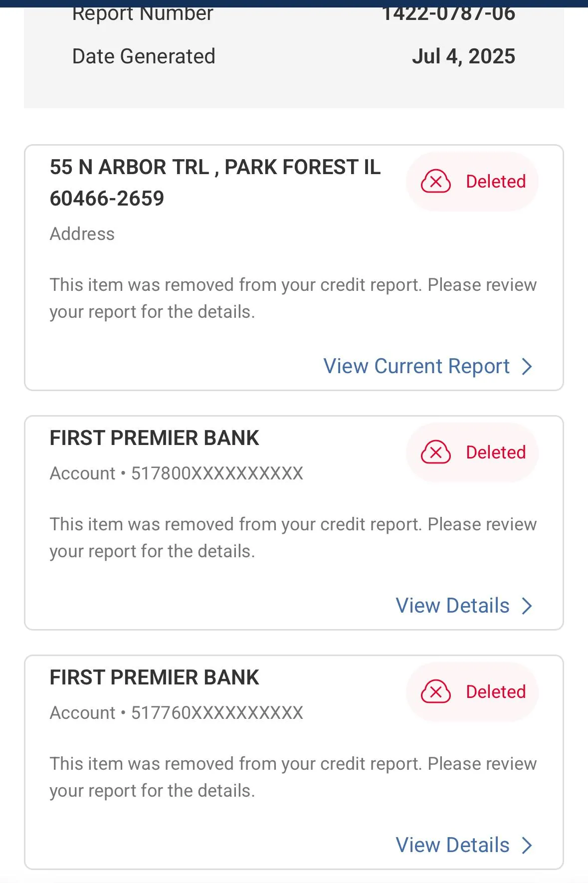
Task: Click account number 517800XXXXXXXXXX
Action: pos(217,473)
